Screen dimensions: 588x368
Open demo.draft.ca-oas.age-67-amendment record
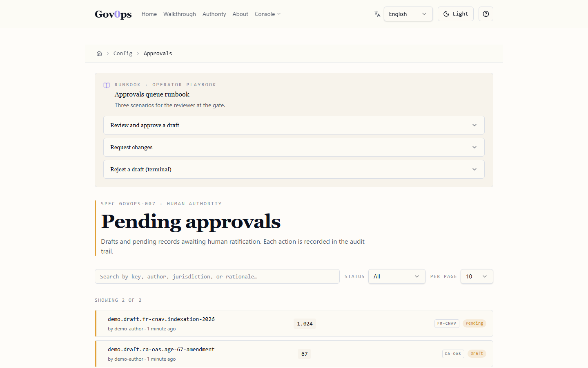pos(294,354)
